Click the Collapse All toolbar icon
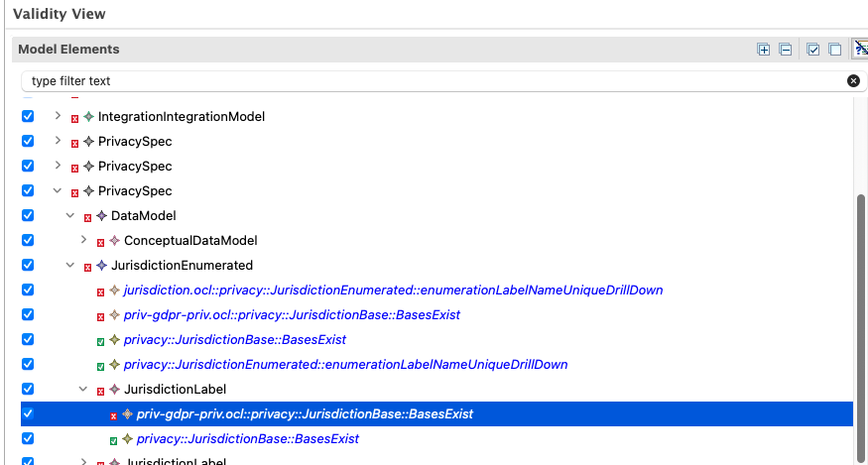Viewport: 868px width, 465px height. pos(785,50)
